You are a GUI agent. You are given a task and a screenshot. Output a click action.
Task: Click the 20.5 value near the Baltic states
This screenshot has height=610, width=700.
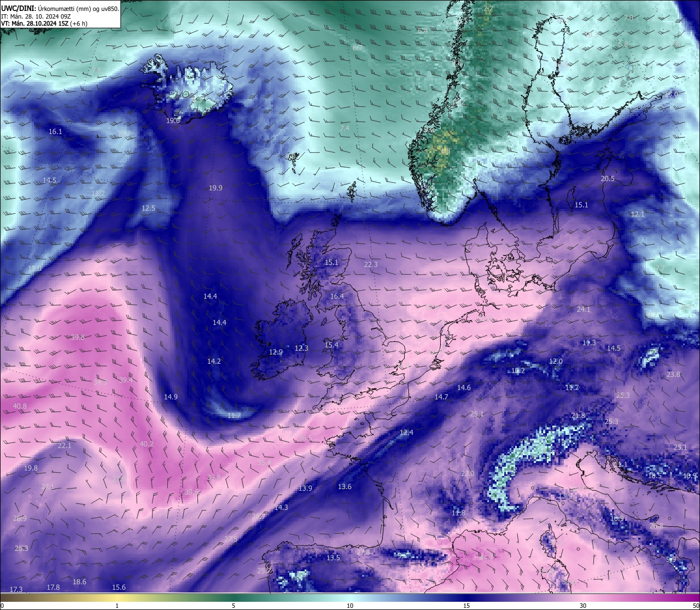[x=608, y=179]
